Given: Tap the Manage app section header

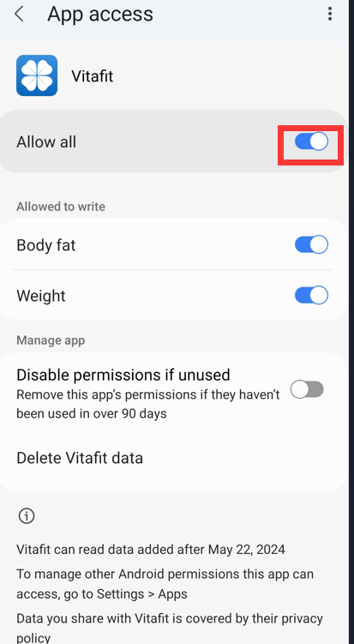Looking at the screenshot, I should [51, 340].
